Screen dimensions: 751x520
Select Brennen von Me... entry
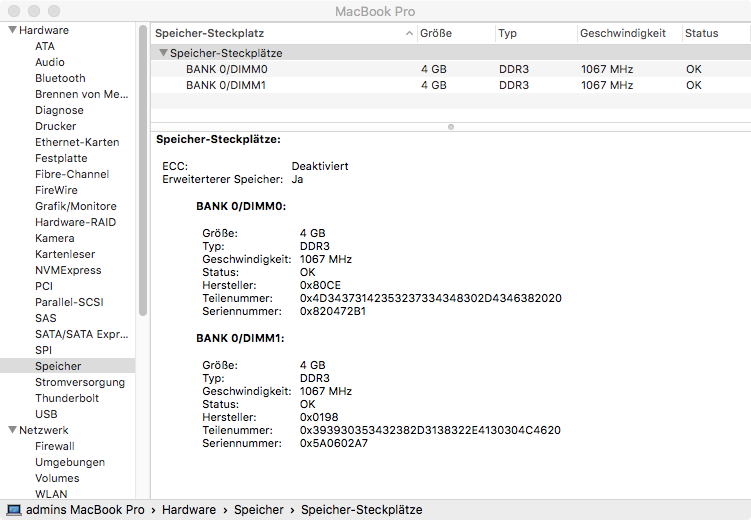(x=81, y=94)
